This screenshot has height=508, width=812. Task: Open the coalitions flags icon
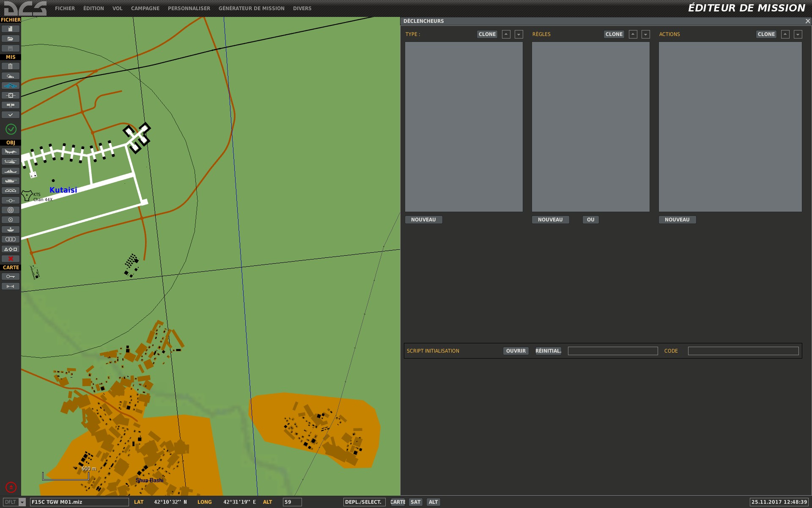[x=11, y=105]
